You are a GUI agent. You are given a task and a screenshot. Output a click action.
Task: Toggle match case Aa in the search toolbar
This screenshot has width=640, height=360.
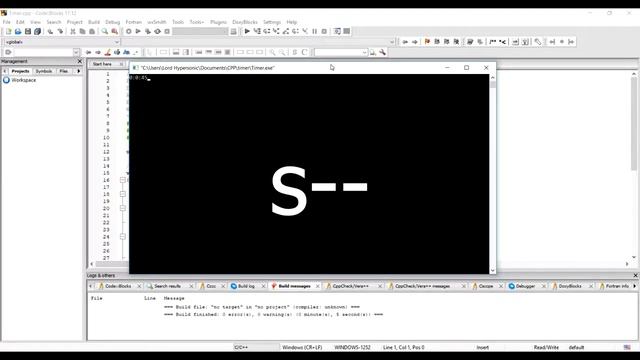point(127,52)
